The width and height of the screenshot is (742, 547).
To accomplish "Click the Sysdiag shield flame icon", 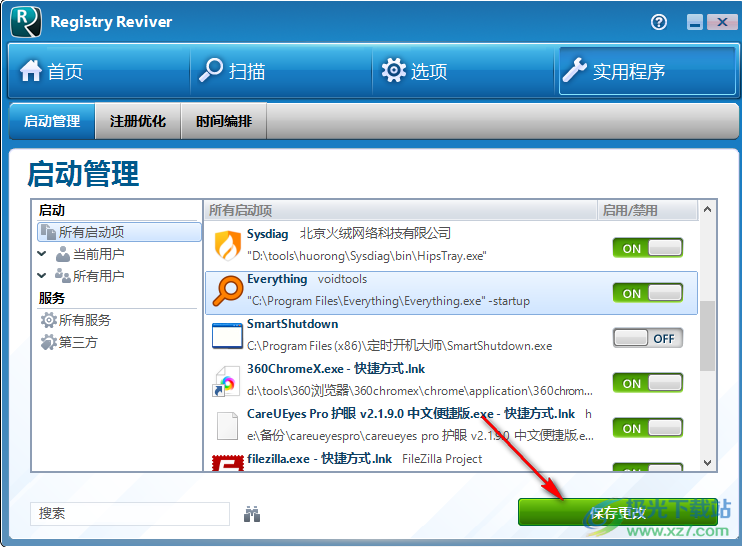I will point(228,245).
